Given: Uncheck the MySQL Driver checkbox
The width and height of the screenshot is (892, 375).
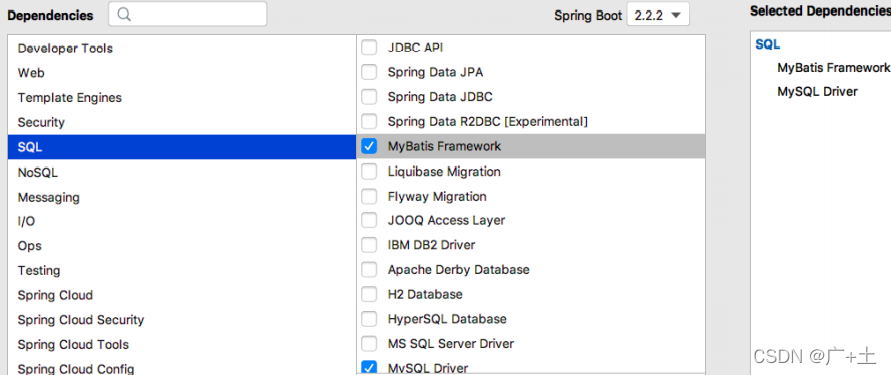Looking at the screenshot, I should click(369, 368).
